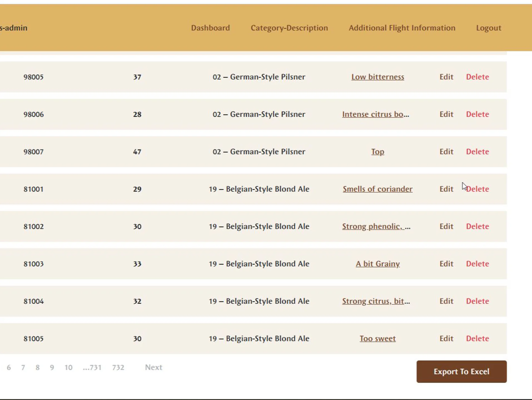Screen dimensions: 532x400
Task: Go to pagination page 10
Action: pos(68,367)
